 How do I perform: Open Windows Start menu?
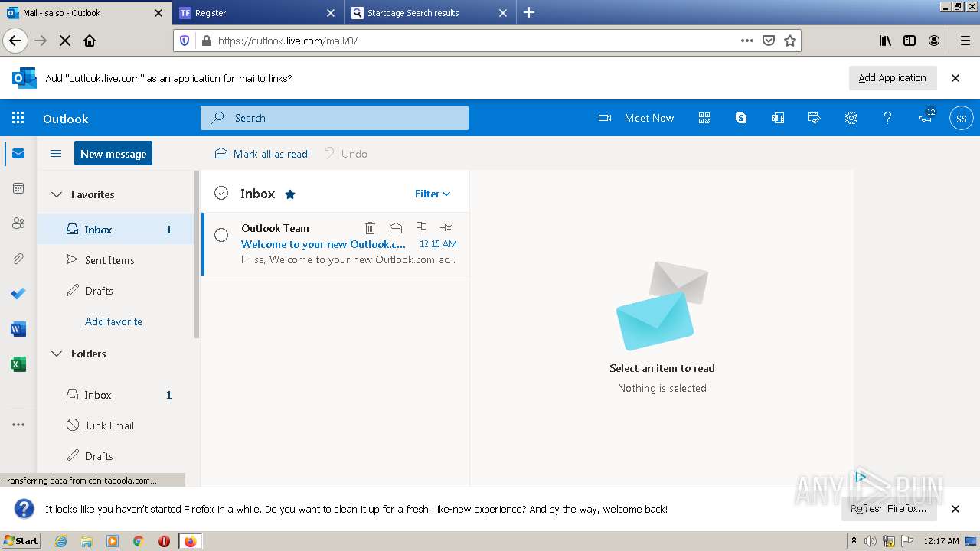click(21, 540)
